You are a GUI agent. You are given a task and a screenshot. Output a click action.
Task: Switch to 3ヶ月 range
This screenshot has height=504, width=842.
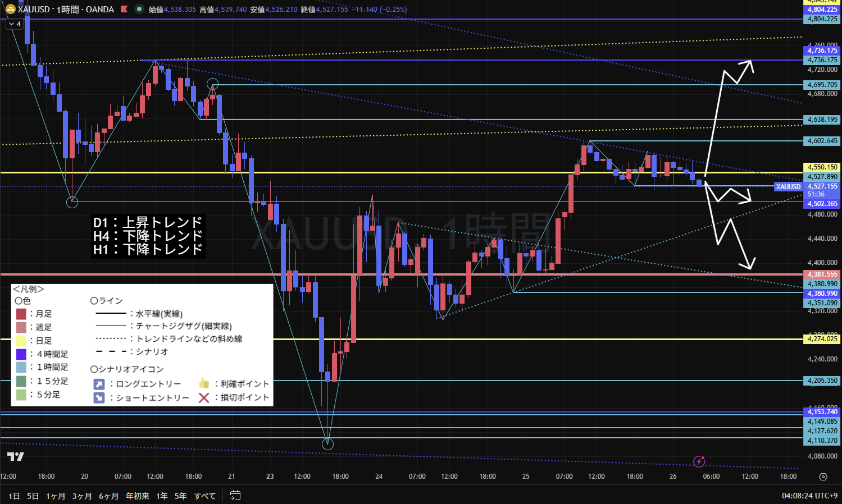82,496
